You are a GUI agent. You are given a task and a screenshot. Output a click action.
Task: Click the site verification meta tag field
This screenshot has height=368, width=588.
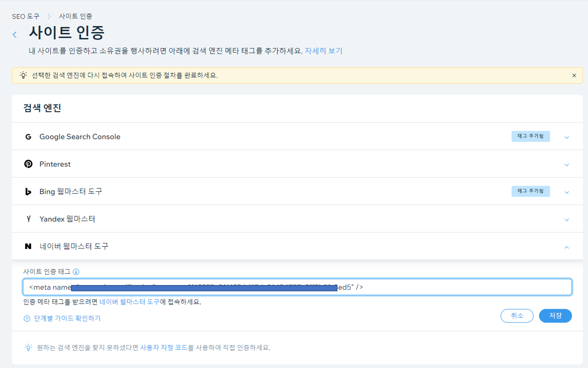point(438,287)
